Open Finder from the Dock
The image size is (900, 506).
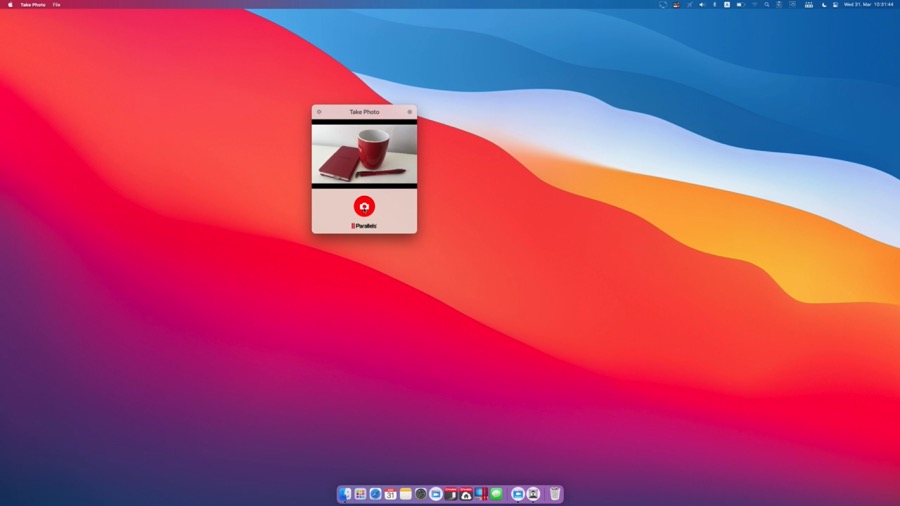coord(345,494)
